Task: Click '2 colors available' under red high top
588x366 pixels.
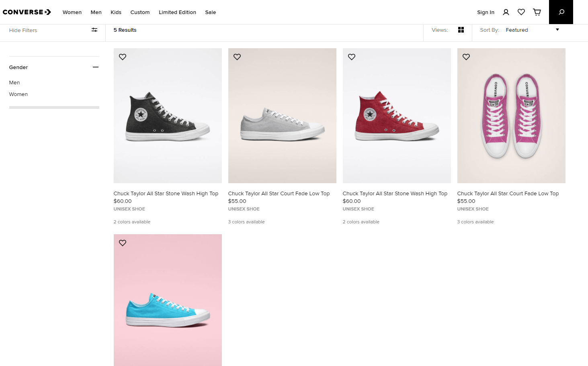Action: click(x=361, y=222)
